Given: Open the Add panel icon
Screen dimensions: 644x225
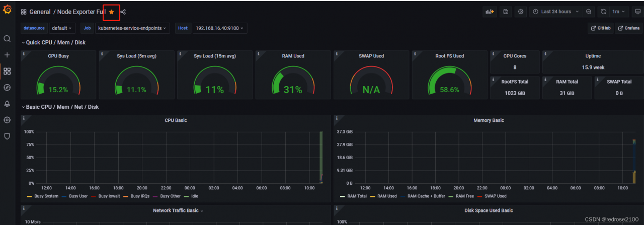Looking at the screenshot, I should [489, 12].
